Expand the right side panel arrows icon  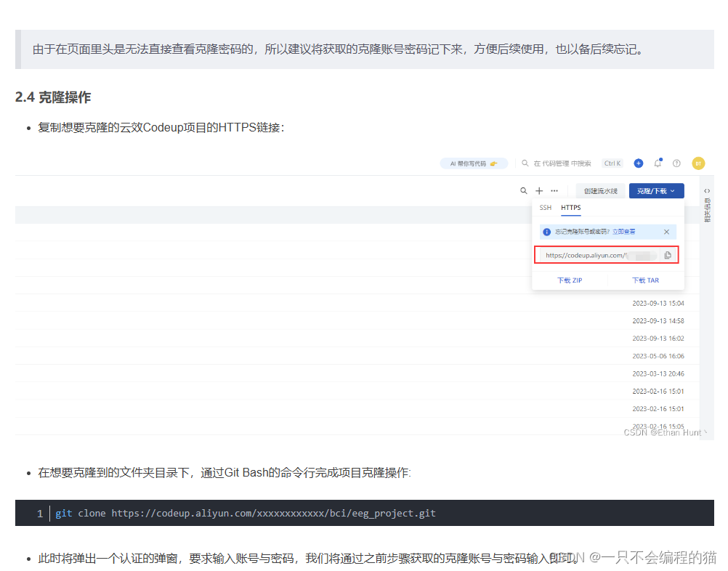pyautogui.click(x=707, y=191)
